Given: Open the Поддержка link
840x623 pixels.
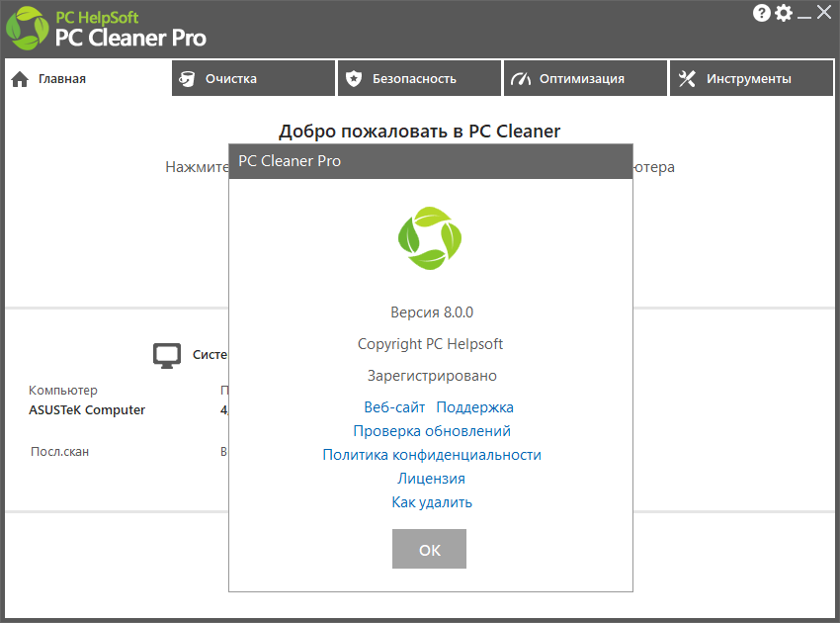Looking at the screenshot, I should point(474,407).
